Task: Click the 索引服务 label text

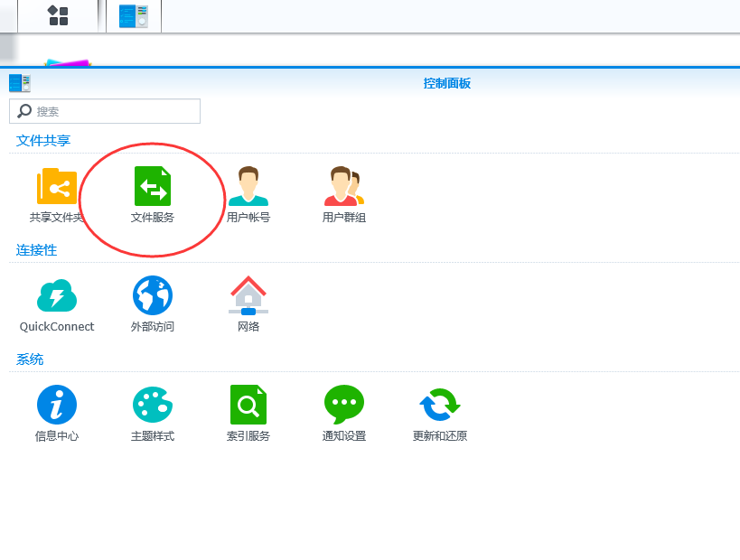Action: click(248, 436)
